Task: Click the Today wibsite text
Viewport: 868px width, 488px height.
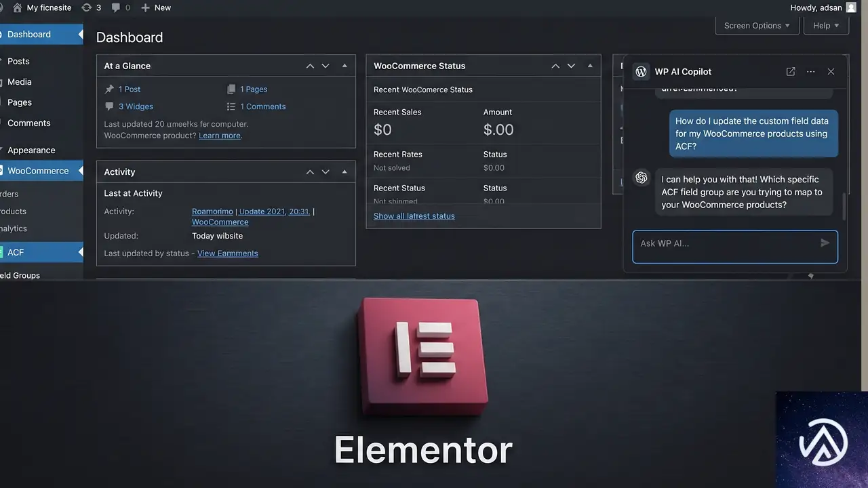Action: tap(217, 236)
